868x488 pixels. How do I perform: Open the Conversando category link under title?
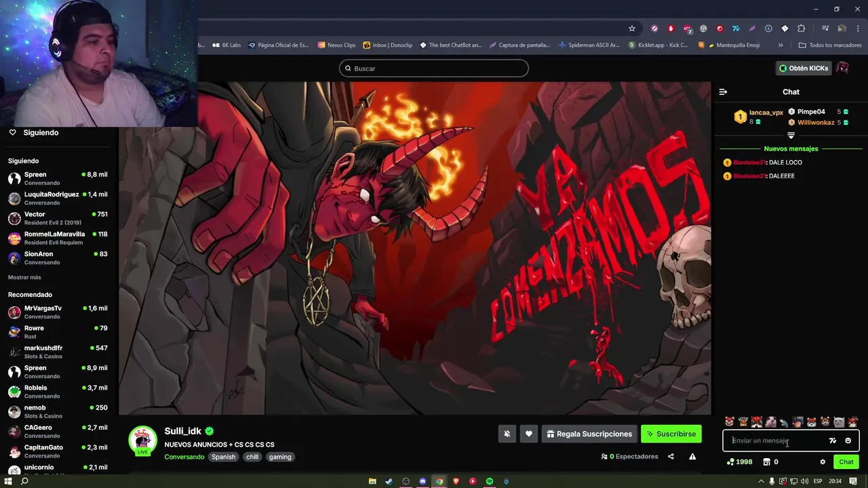tap(184, 457)
